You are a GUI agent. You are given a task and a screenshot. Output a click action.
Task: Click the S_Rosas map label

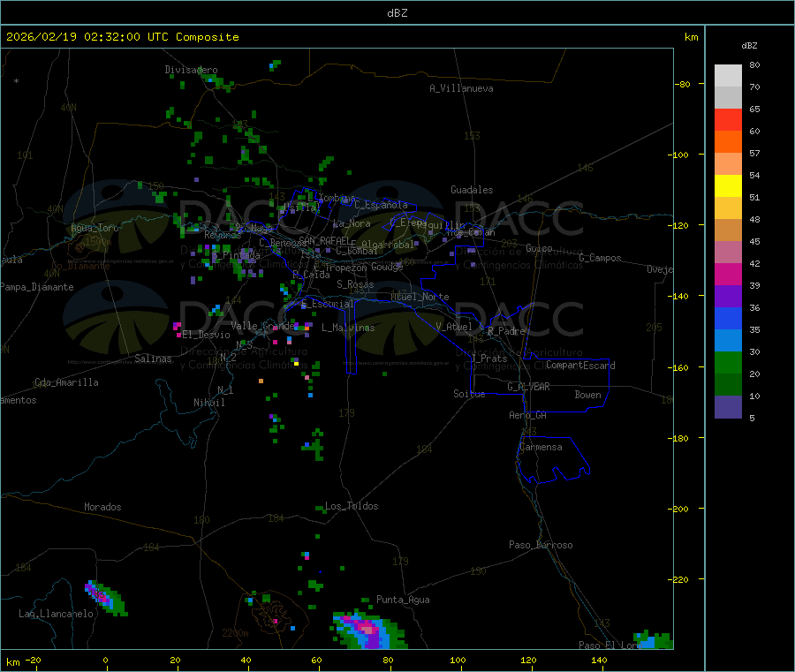(355, 284)
